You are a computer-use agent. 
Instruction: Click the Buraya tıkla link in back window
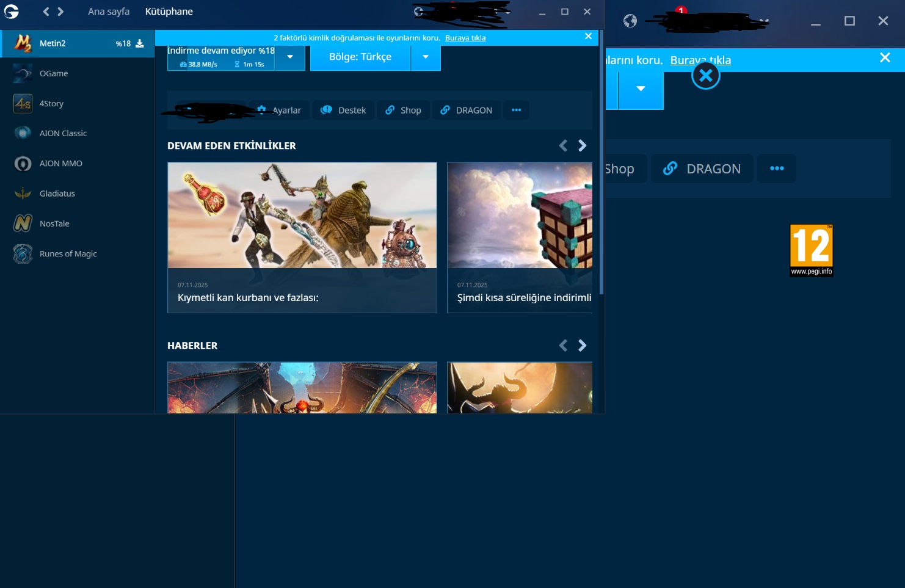700,60
